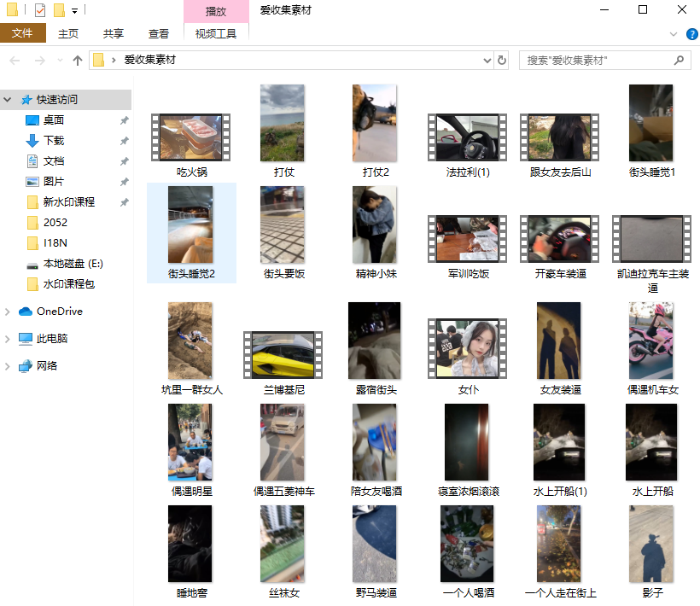700x606 pixels.
Task: Open the recent locations dropdown arrow
Action: click(x=59, y=61)
